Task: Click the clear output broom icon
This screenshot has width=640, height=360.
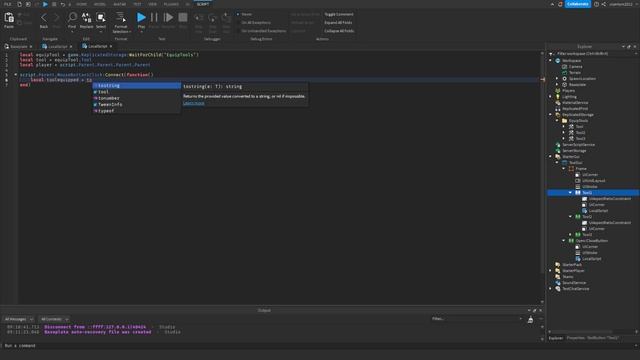Action: click(x=530, y=320)
